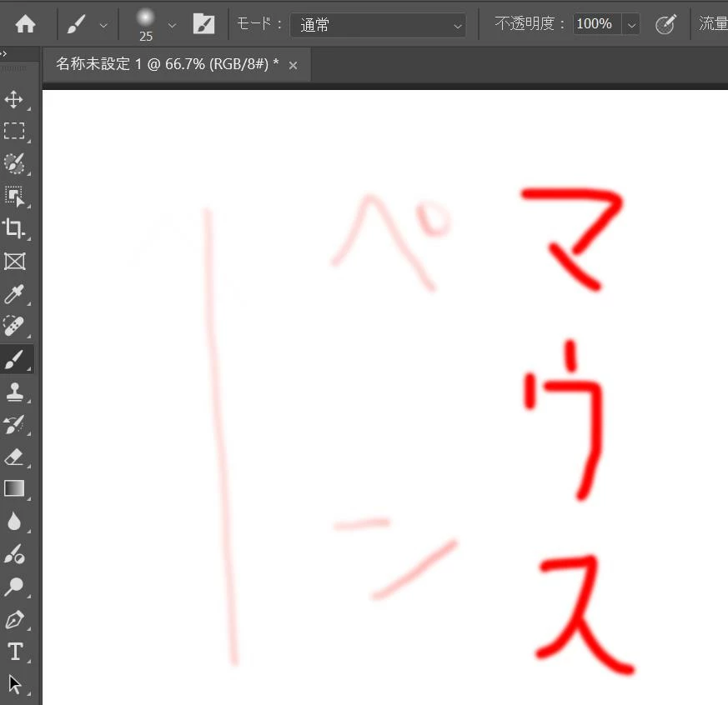Select the Eyedropper tool
The width and height of the screenshot is (728, 705).
click(x=14, y=294)
